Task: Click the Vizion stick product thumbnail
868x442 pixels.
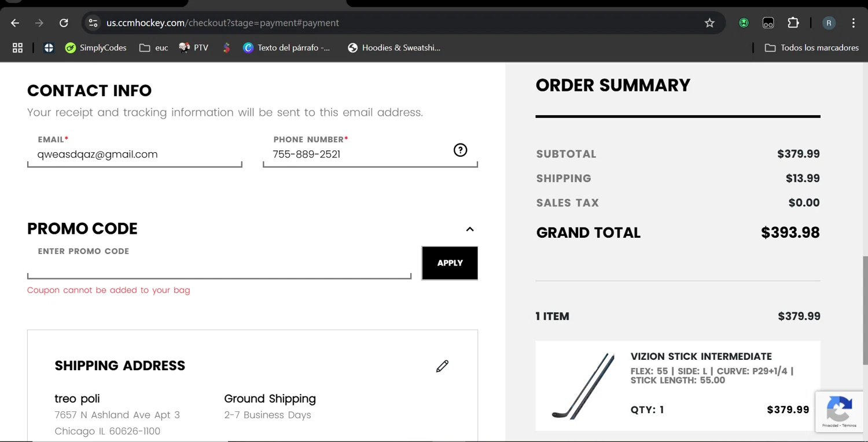Action: tap(582, 386)
